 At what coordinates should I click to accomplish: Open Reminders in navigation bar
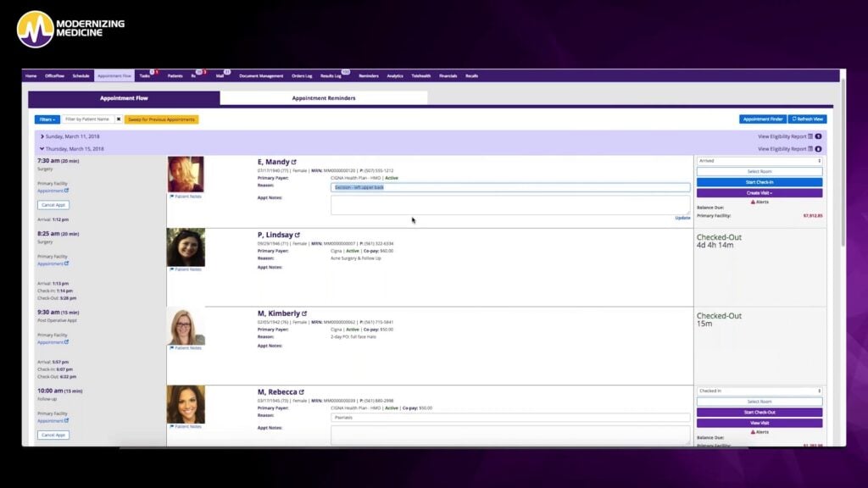(369, 75)
